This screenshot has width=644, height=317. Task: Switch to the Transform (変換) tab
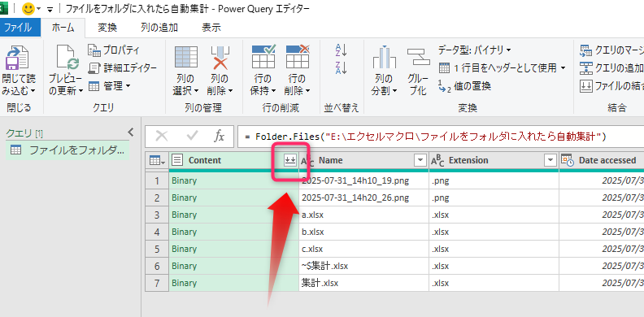(x=107, y=28)
